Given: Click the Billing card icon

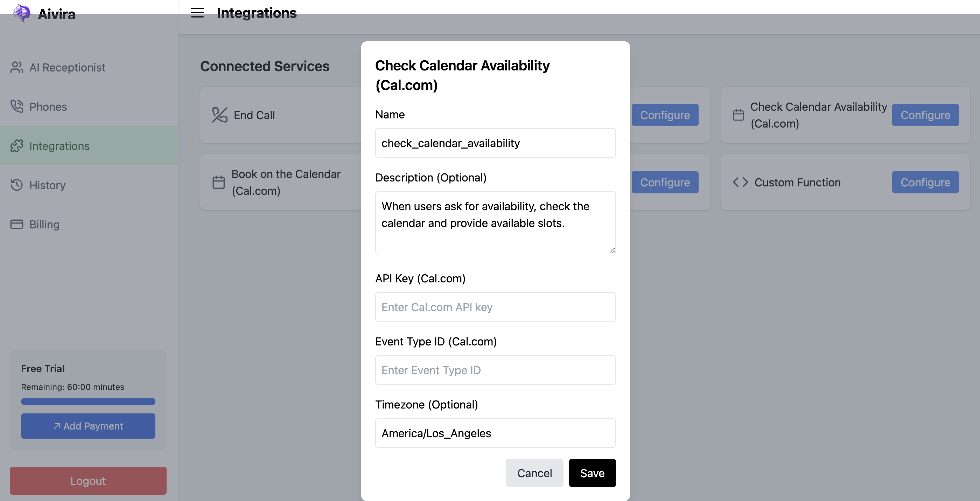Looking at the screenshot, I should (x=17, y=224).
